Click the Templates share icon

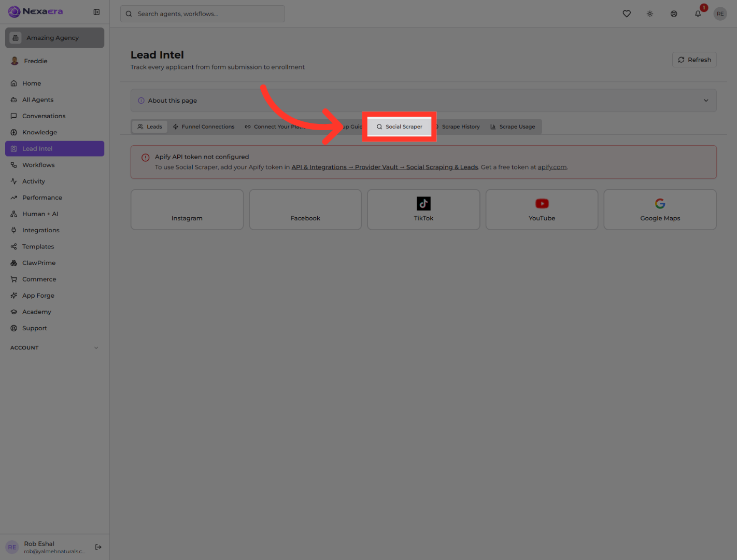click(14, 247)
